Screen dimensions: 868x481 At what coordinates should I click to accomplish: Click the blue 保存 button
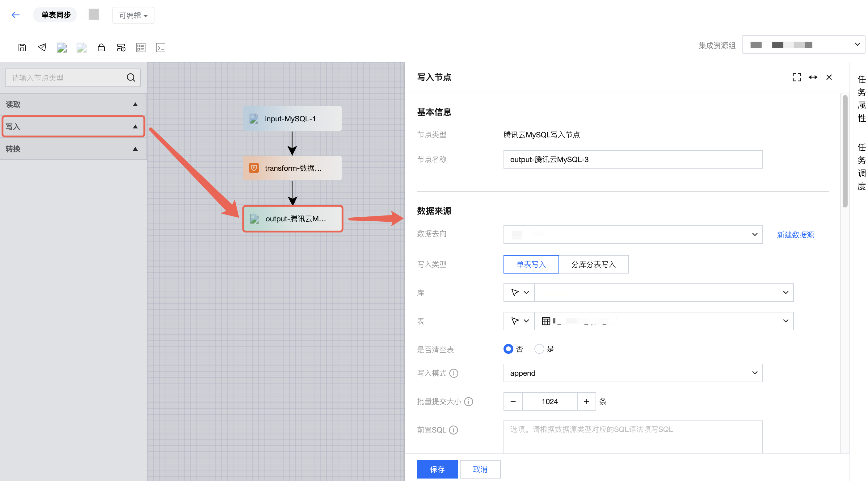pyautogui.click(x=437, y=469)
